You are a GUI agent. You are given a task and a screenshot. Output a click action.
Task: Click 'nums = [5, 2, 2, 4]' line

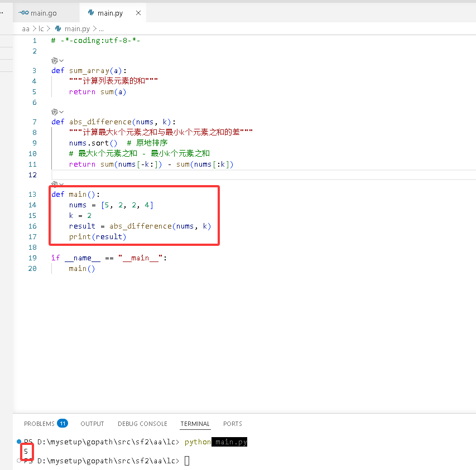[111, 205]
